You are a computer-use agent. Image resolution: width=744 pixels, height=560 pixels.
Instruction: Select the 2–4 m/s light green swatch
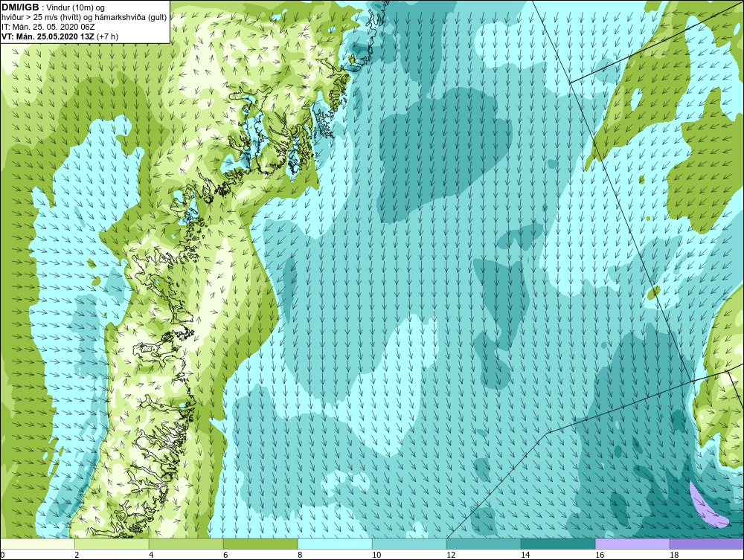[112, 544]
